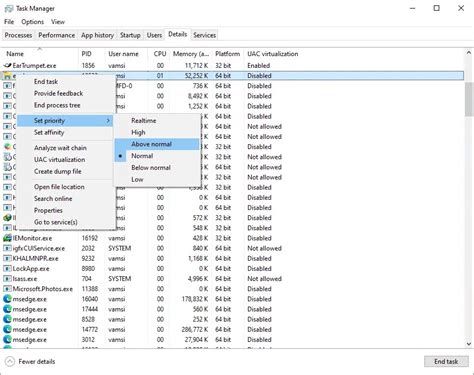Open the Options menu

[32, 22]
